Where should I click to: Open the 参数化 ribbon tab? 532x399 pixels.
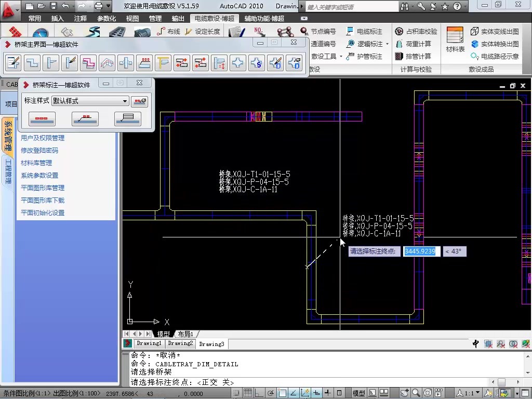106,18
